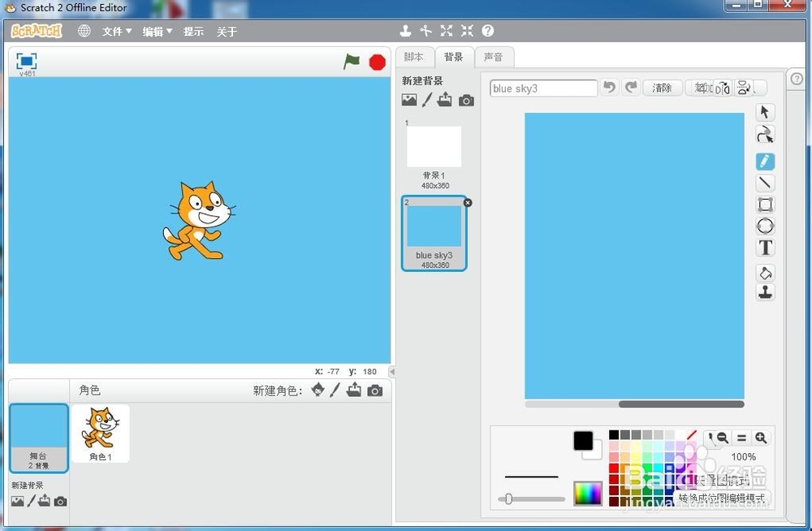812x531 pixels.
Task: Undo the last paint action
Action: [610, 87]
